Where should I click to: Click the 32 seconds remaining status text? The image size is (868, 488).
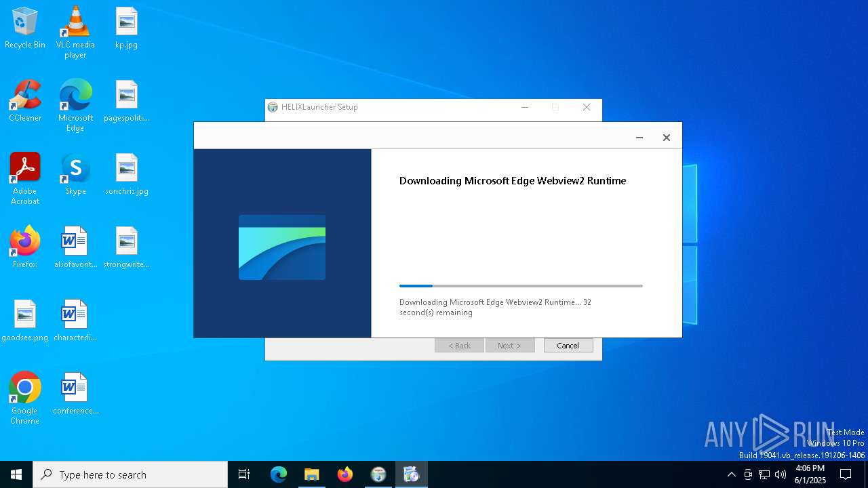pyautogui.click(x=495, y=308)
